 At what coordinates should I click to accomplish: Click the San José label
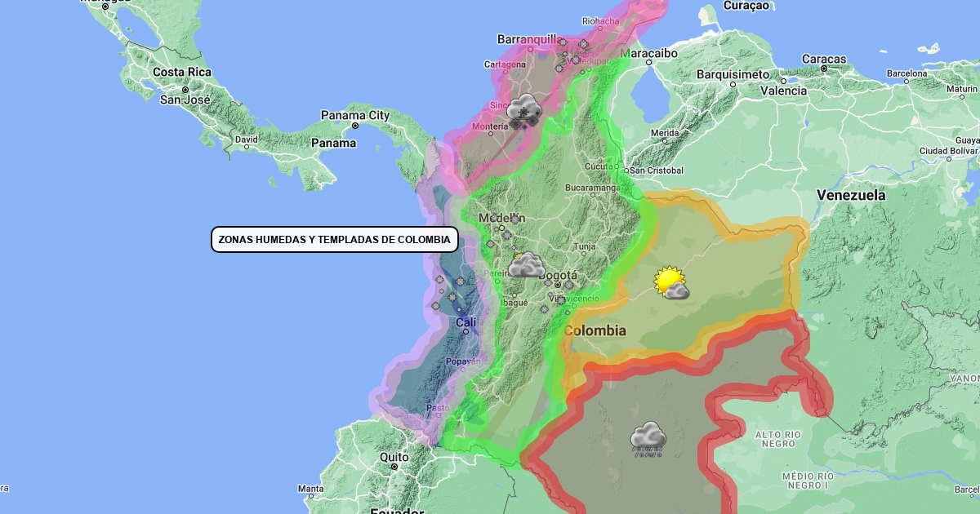coord(185,100)
